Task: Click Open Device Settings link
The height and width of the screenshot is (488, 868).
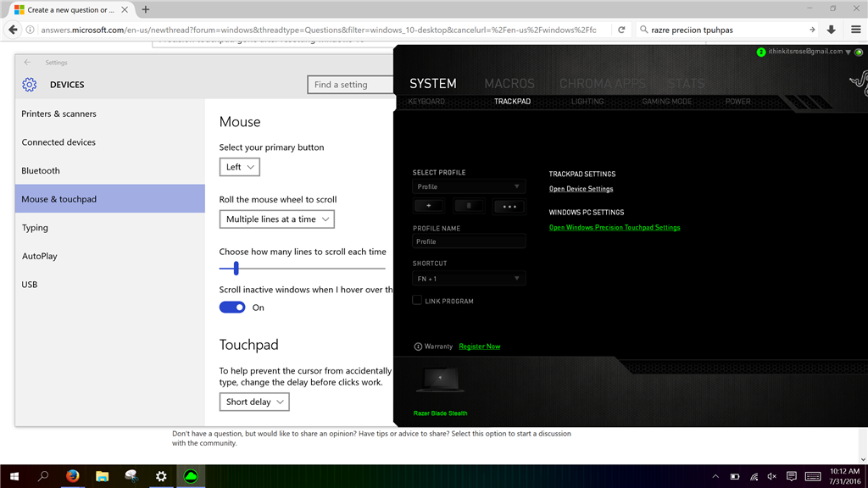Action: pos(581,189)
